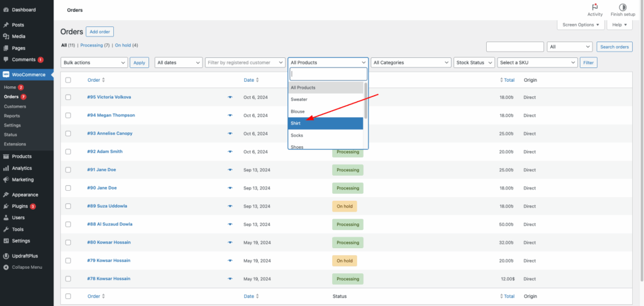Viewport: 644px width, 306px height.
Task: Click the product search box in dropdown
Action: pyautogui.click(x=328, y=74)
